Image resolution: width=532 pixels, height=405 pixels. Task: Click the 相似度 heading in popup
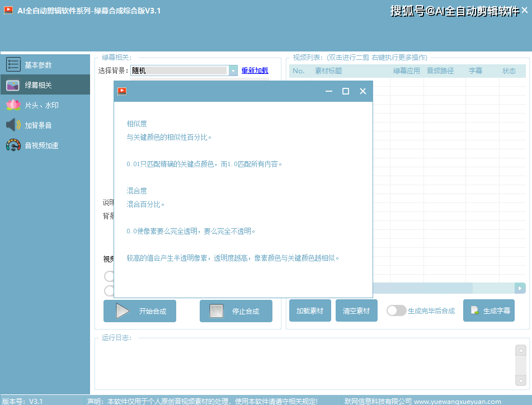point(136,124)
